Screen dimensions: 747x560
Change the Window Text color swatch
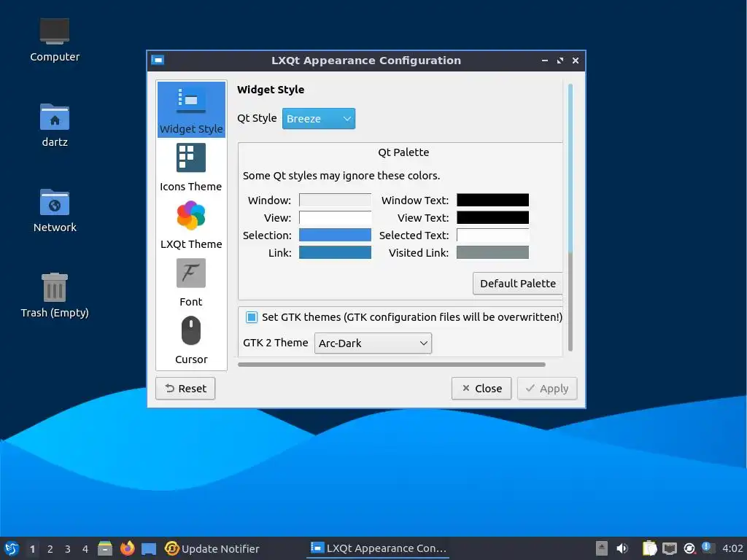(492, 200)
